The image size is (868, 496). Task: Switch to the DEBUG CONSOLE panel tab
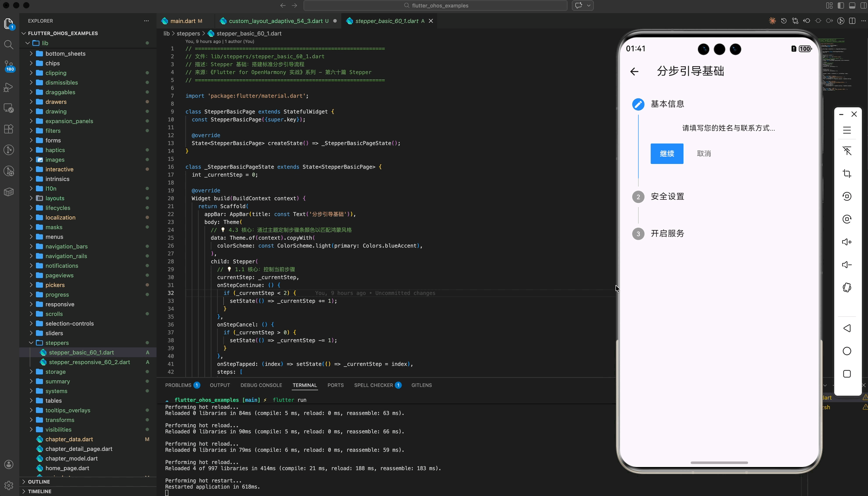261,385
